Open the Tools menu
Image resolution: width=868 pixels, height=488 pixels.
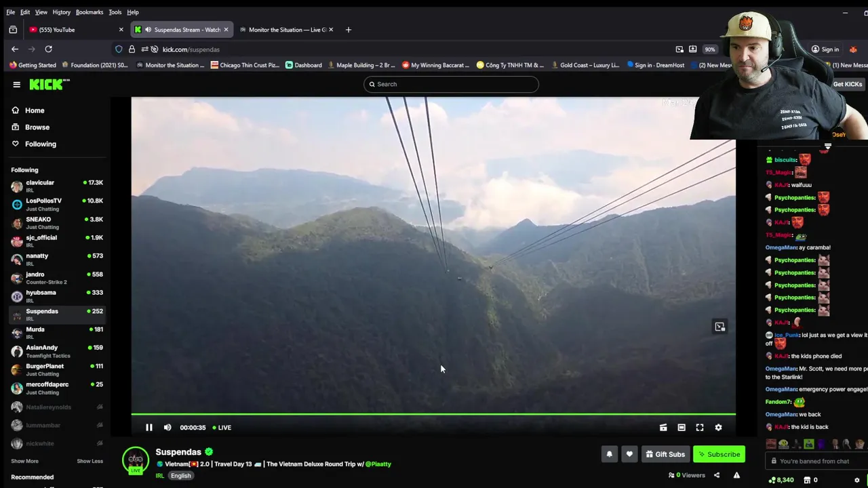tap(115, 12)
